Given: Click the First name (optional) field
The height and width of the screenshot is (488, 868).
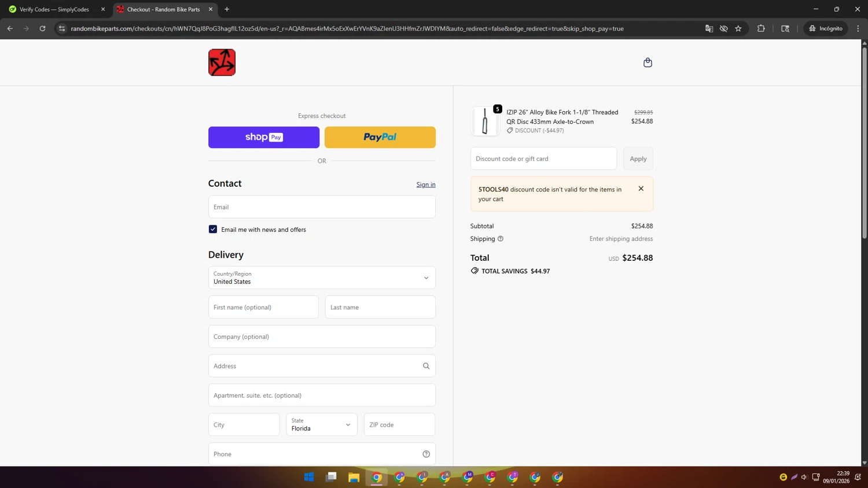Looking at the screenshot, I should [263, 307].
